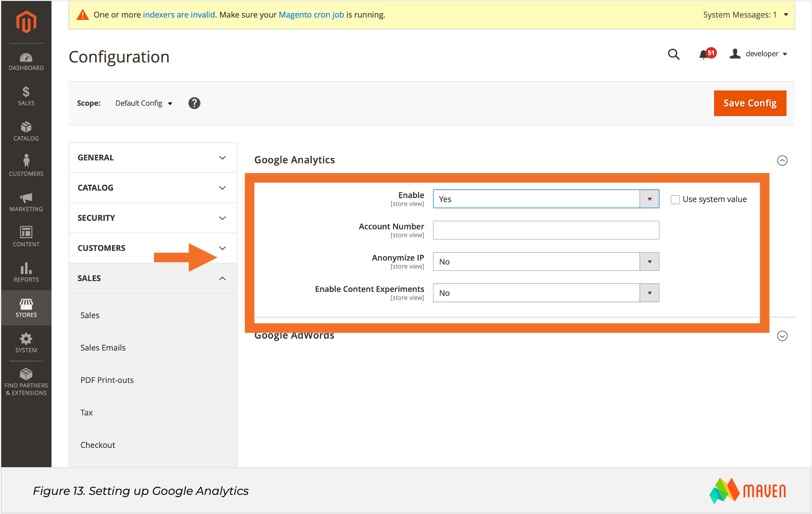
Task: Expand the GENERAL configuration tab
Action: click(x=153, y=158)
